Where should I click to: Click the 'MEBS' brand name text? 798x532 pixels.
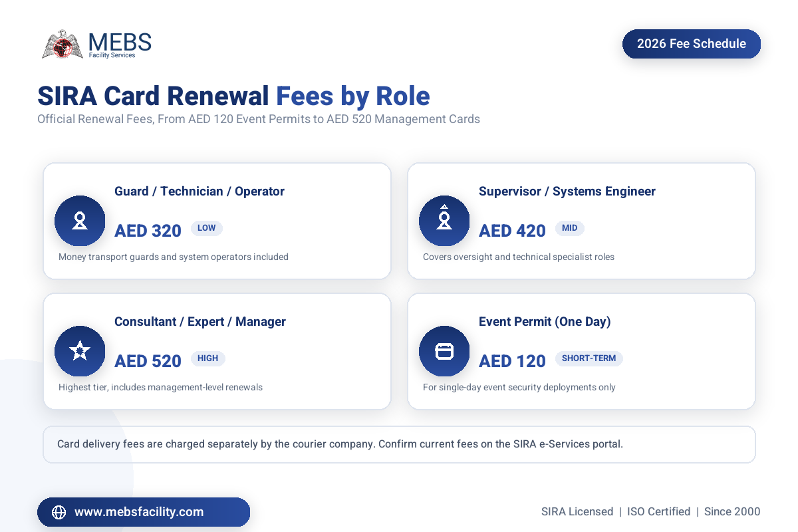[120, 41]
